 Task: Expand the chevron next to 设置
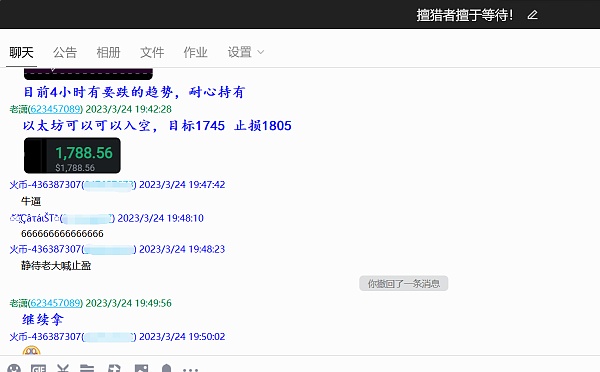click(x=261, y=52)
